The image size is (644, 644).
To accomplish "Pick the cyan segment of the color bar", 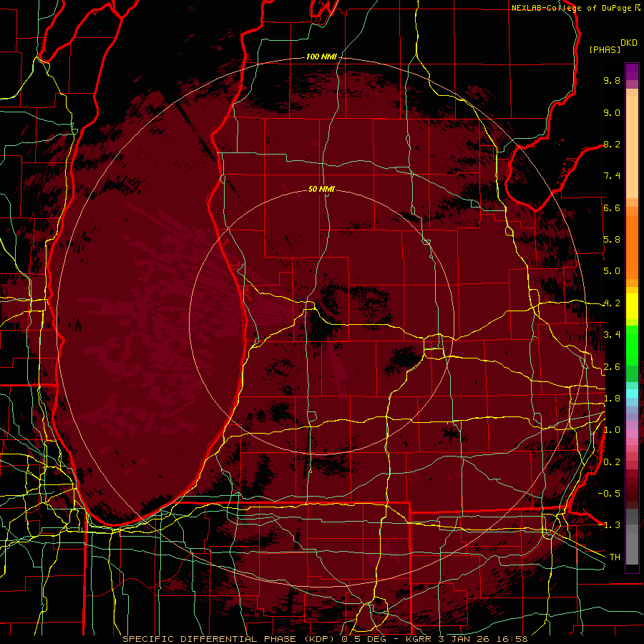I will (x=632, y=394).
